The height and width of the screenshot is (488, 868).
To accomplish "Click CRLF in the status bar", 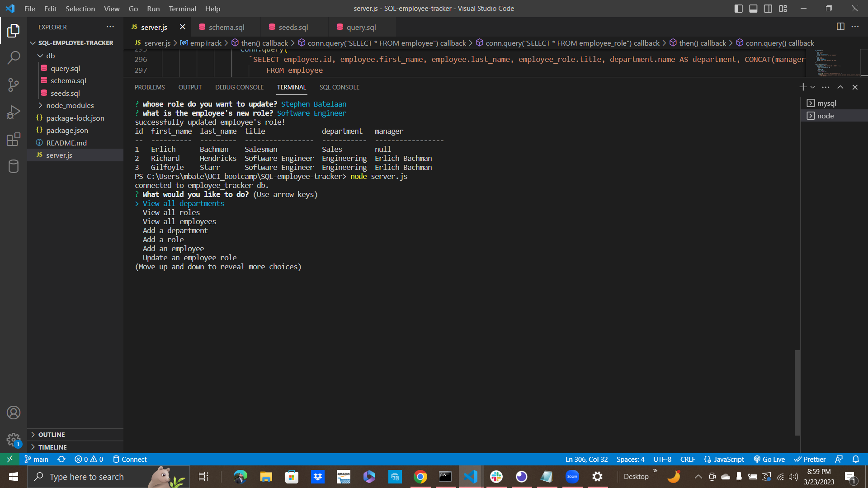I will point(687,459).
